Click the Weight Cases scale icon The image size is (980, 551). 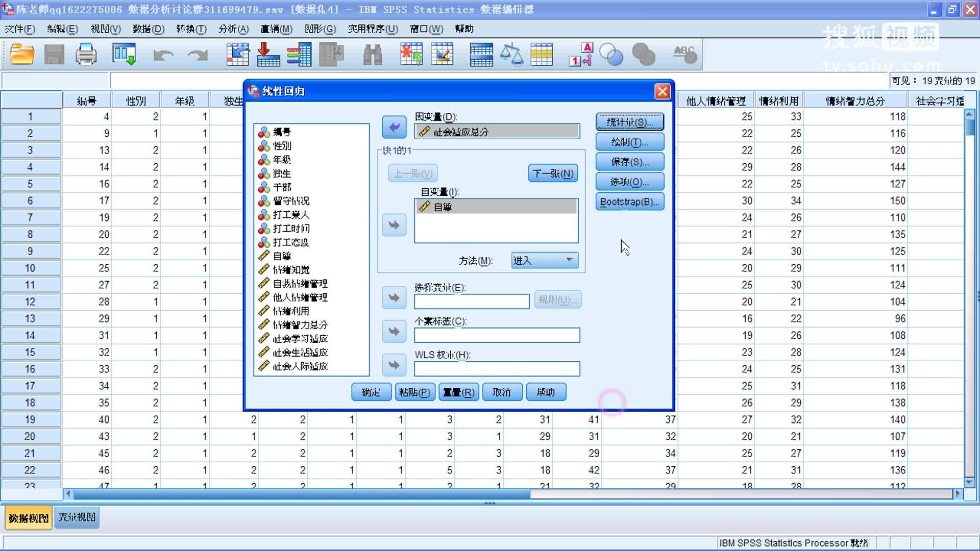click(511, 54)
